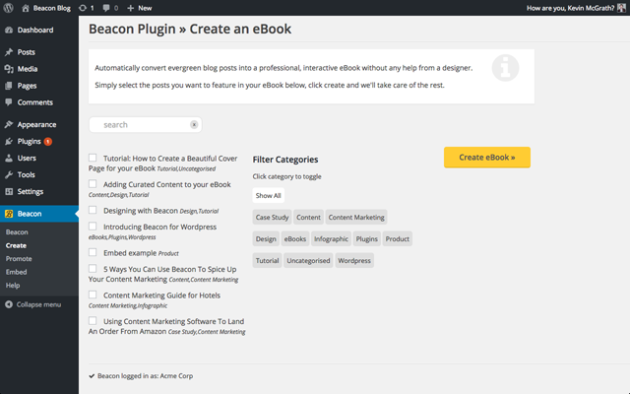Open the comments bubble icon in the admin bar
This screenshot has height=394, width=630.
pos(106,8)
